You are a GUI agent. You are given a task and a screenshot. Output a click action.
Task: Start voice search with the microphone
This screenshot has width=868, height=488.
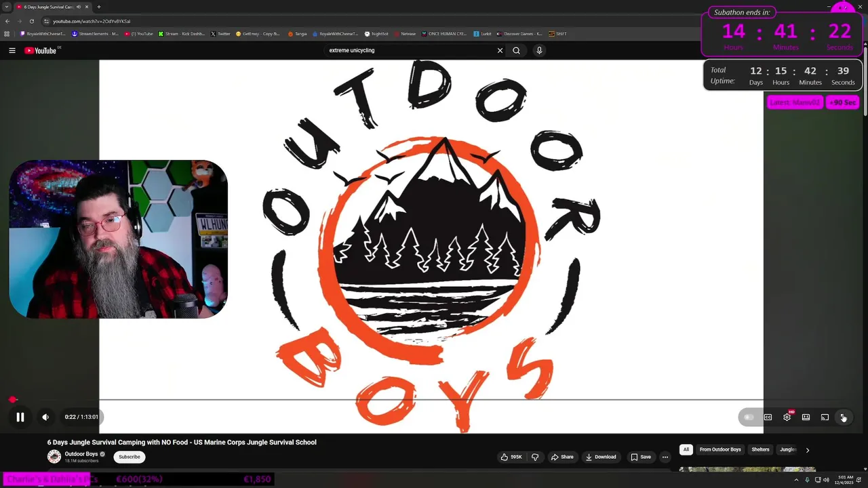click(x=539, y=50)
